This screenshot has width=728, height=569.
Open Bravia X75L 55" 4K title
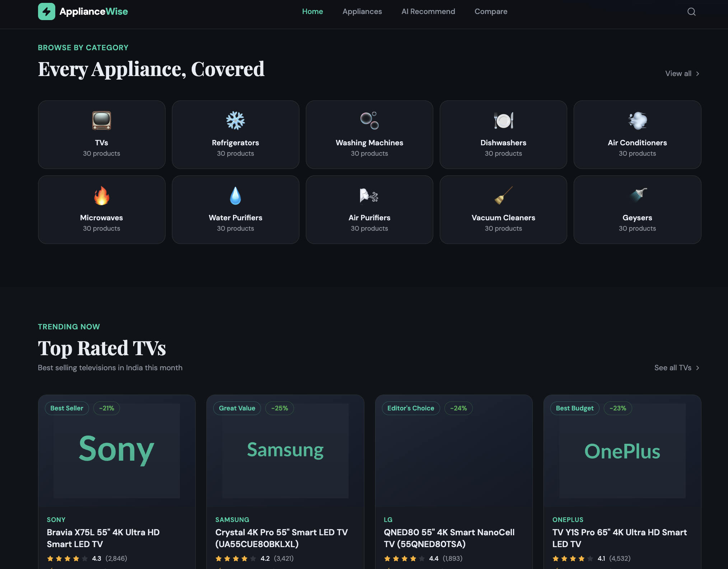coord(103,538)
